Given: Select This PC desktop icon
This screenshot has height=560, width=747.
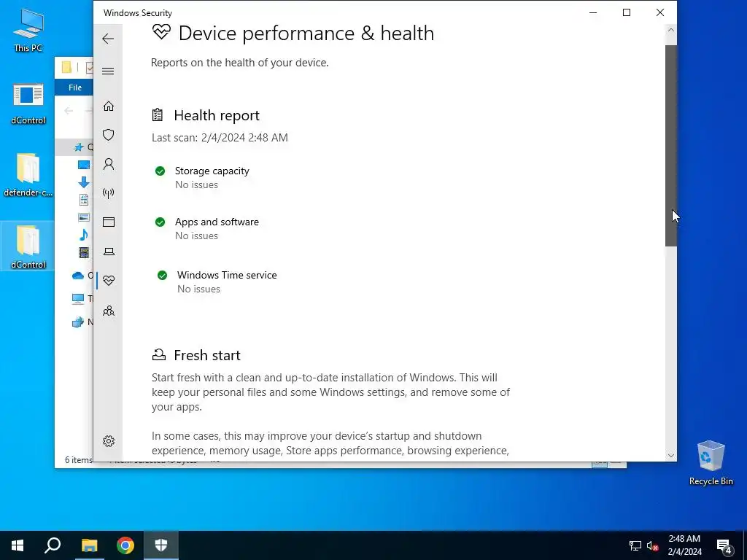Looking at the screenshot, I should pyautogui.click(x=28, y=30).
